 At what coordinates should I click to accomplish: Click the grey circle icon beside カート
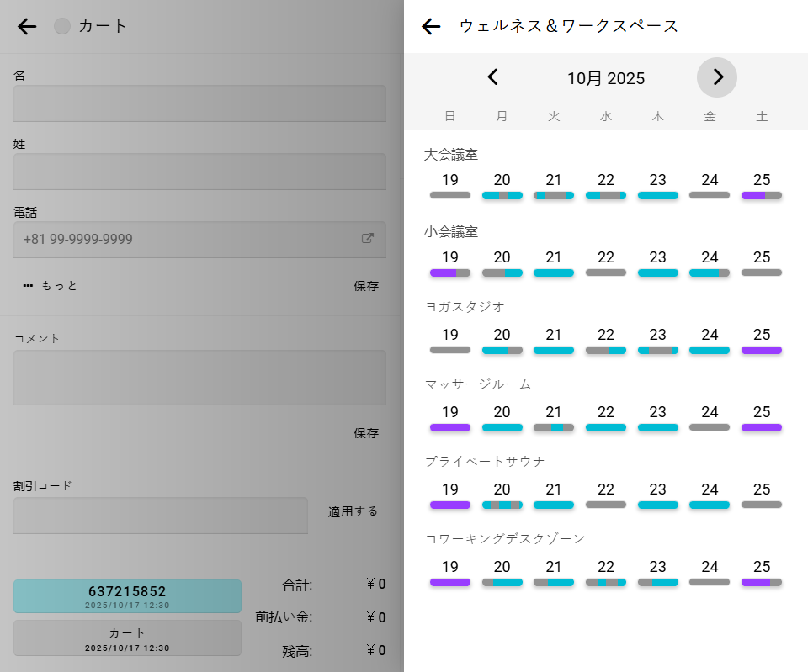click(x=62, y=27)
